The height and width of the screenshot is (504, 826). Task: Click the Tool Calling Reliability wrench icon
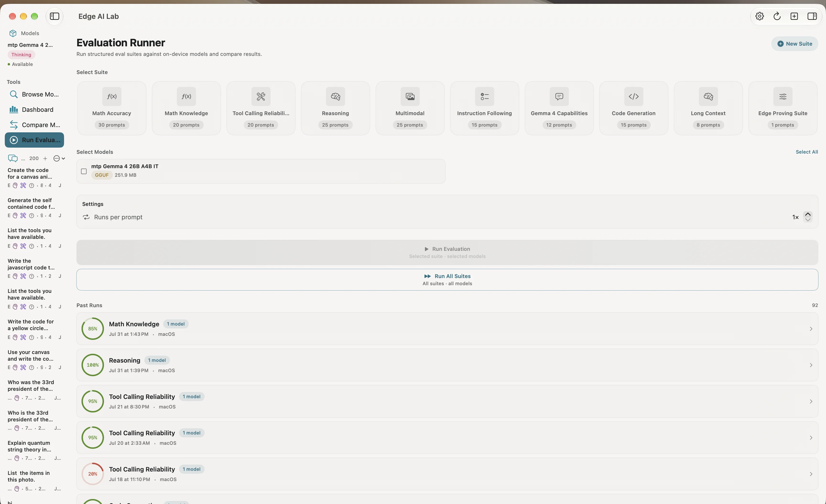(261, 97)
